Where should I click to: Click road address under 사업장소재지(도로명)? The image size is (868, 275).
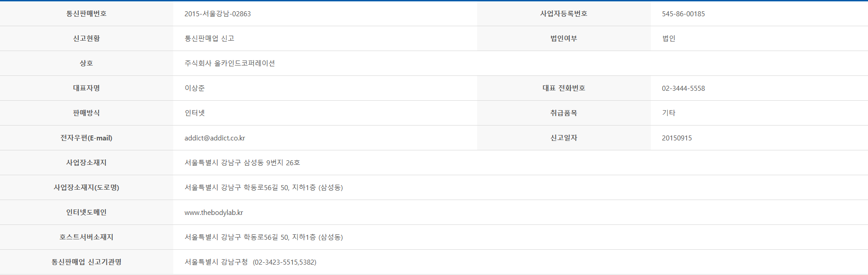coord(264,187)
